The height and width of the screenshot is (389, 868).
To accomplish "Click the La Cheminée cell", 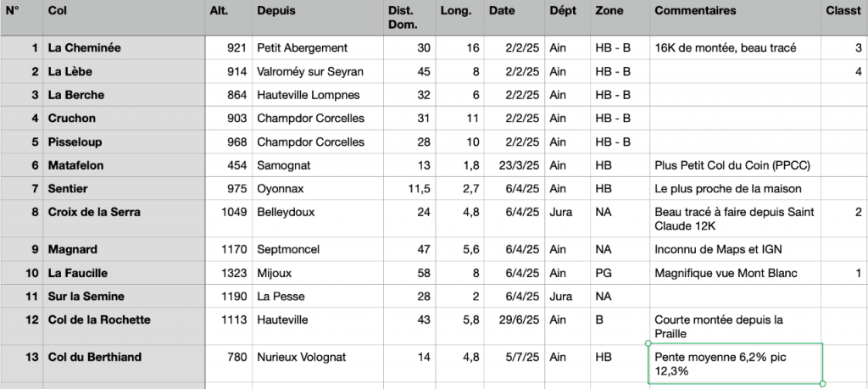I will pos(124,47).
